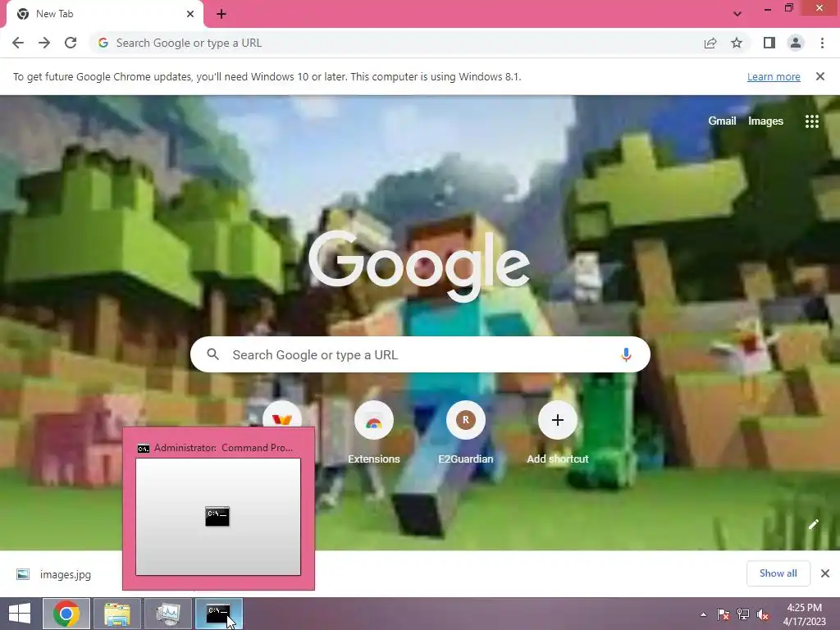Open network tray icon
This screenshot has height=630, width=840.
(x=743, y=614)
